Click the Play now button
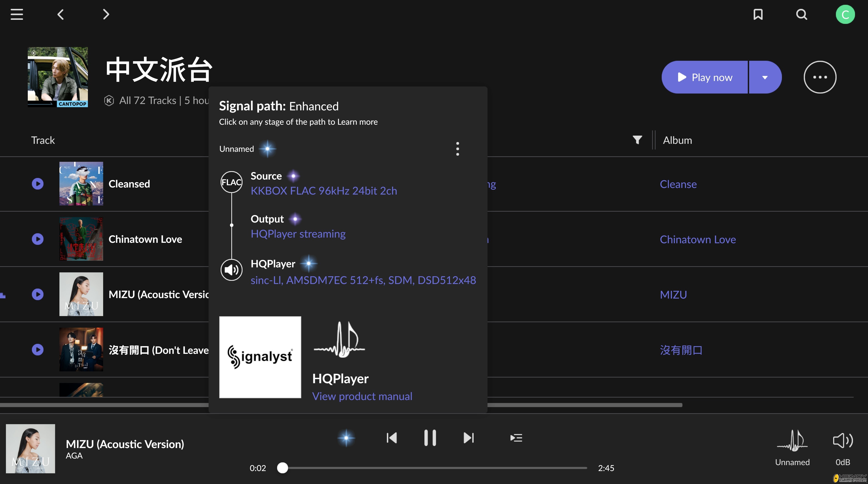Image resolution: width=868 pixels, height=484 pixels. (705, 77)
